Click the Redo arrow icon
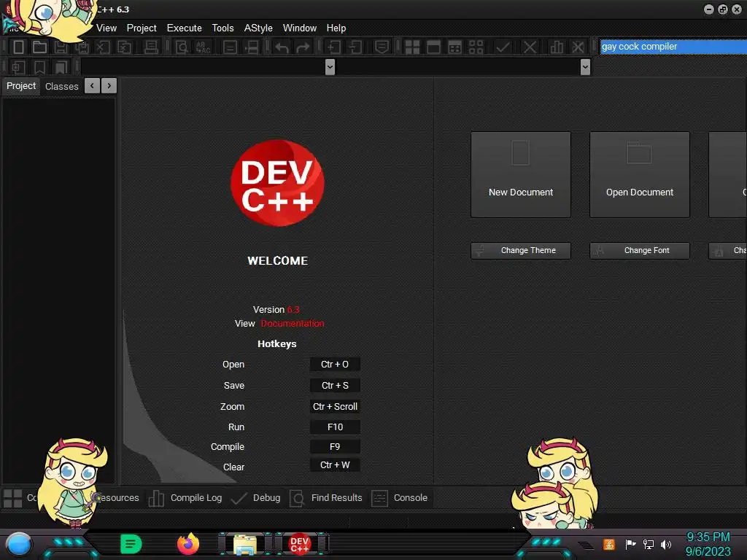This screenshot has width=747, height=560. tap(303, 47)
